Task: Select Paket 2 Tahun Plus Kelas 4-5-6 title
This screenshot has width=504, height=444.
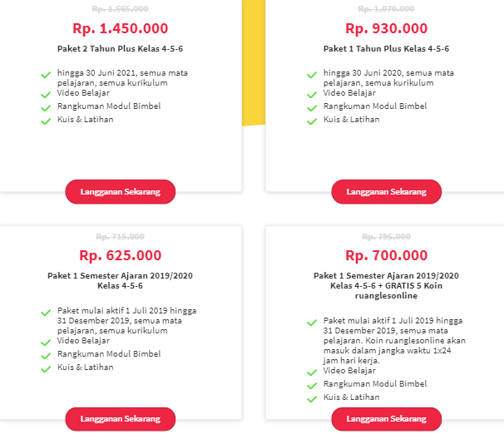Action: pyautogui.click(x=120, y=48)
